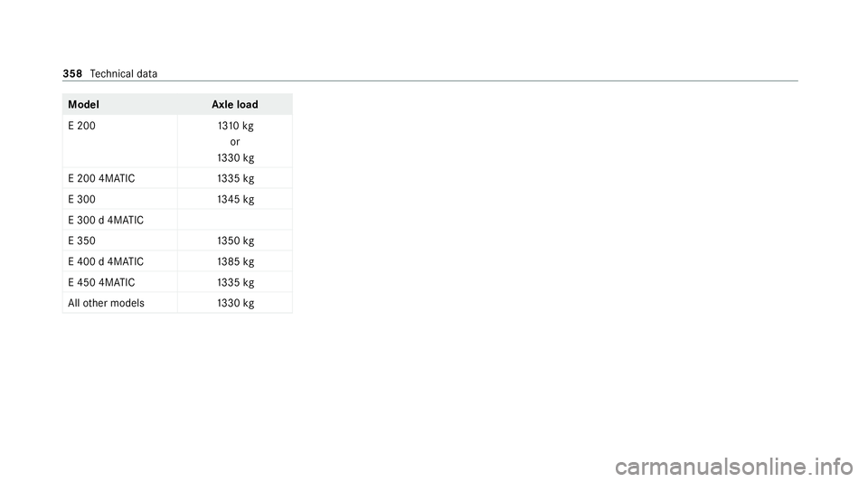Click the 1385 kg axle load value
This screenshot has width=868, height=482.
[x=235, y=261]
